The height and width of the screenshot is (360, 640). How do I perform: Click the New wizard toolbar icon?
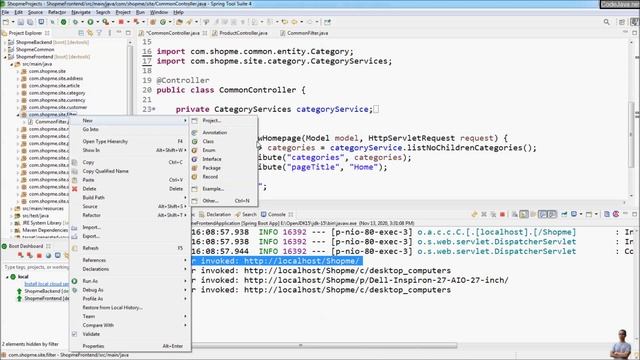pyautogui.click(x=6, y=22)
